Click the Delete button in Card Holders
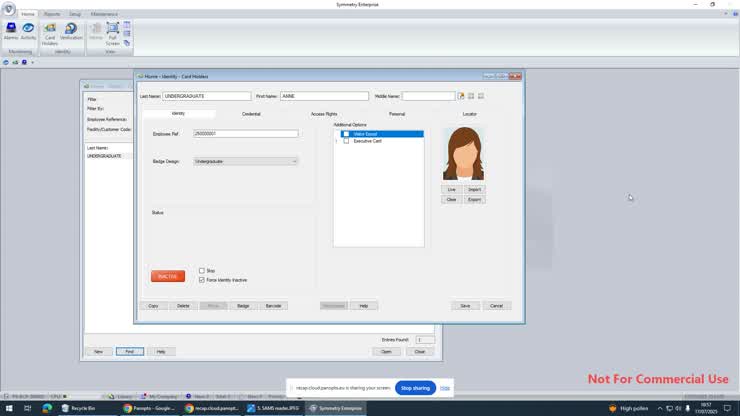The height and width of the screenshot is (416, 740). pyautogui.click(x=183, y=306)
